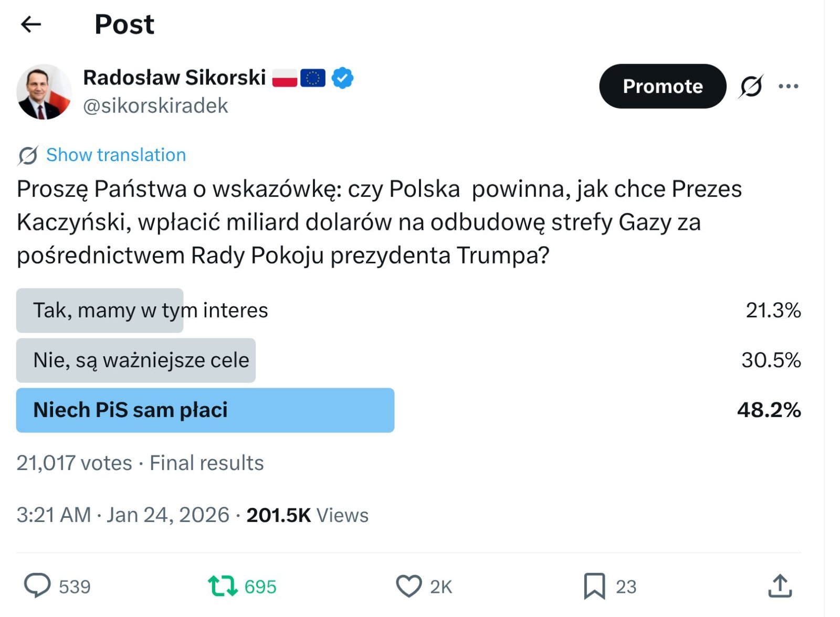Click the Grok icon beside Show translation
Image resolution: width=840 pixels, height=617 pixels.
click(28, 155)
